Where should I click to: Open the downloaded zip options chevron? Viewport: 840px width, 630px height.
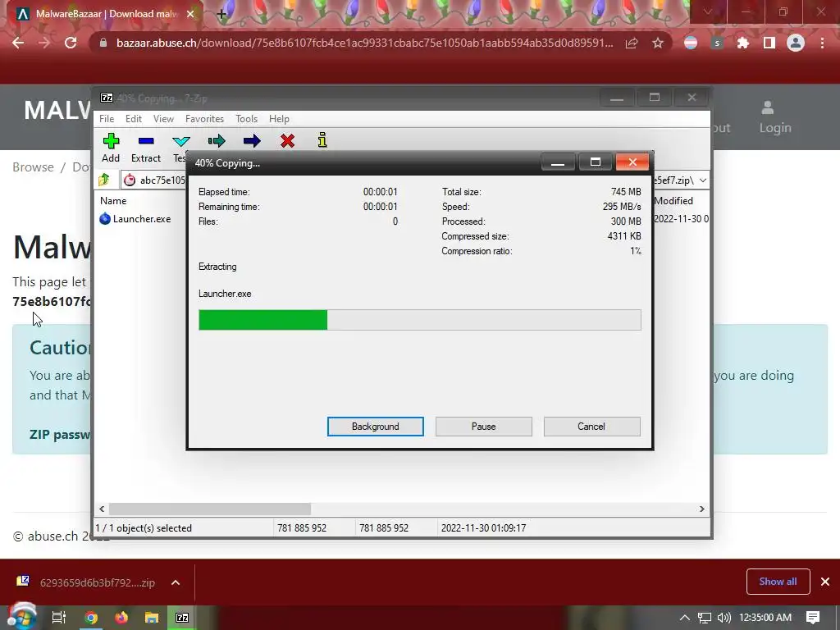coord(176,582)
